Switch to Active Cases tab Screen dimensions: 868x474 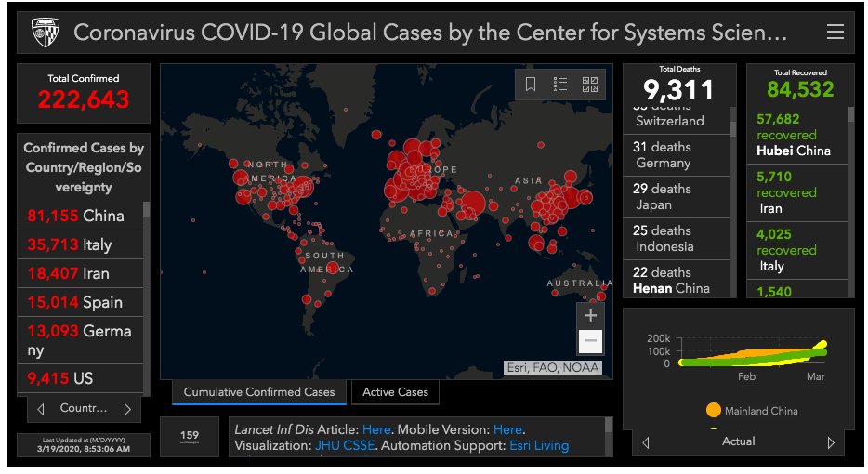click(395, 392)
